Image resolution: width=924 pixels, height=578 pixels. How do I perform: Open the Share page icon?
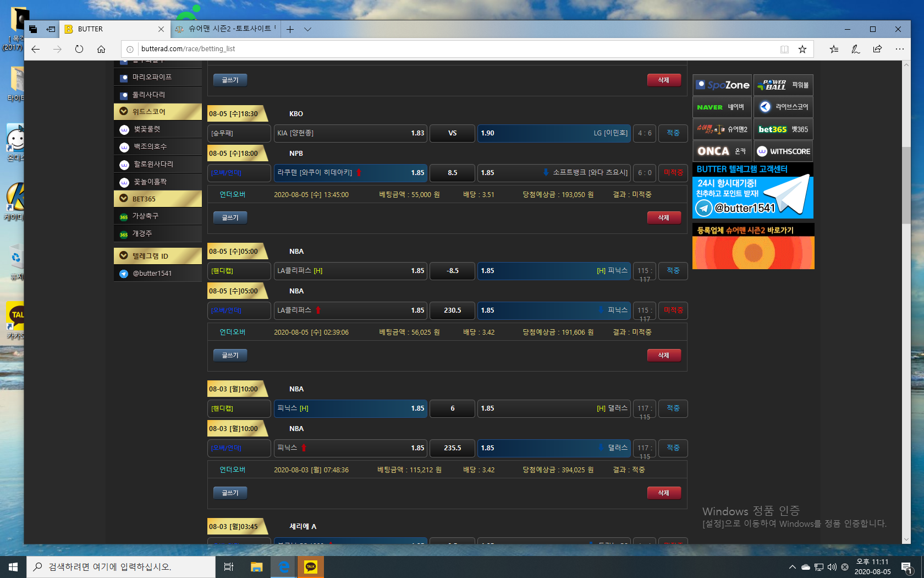(x=877, y=49)
